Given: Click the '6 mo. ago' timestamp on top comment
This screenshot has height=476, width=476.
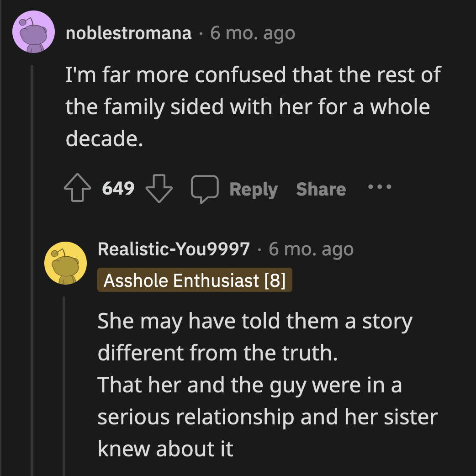Looking at the screenshot, I should [252, 33].
